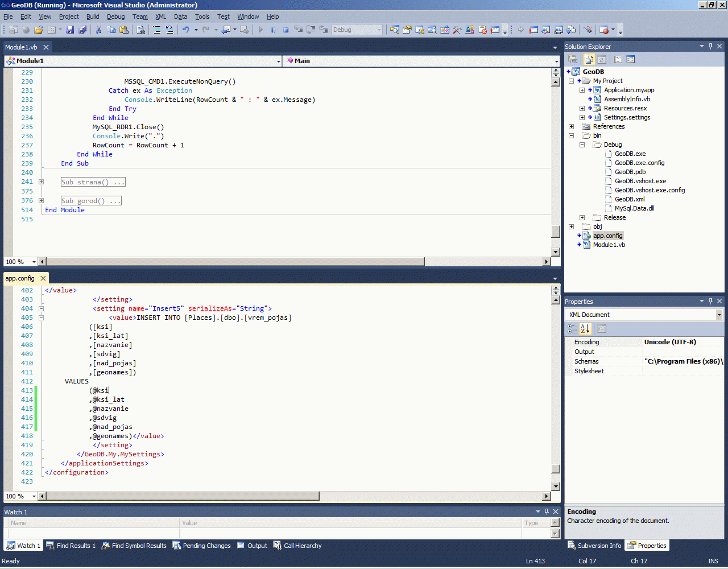
Task: Click the Paste clipboard toolbar icon
Action: click(x=123, y=30)
